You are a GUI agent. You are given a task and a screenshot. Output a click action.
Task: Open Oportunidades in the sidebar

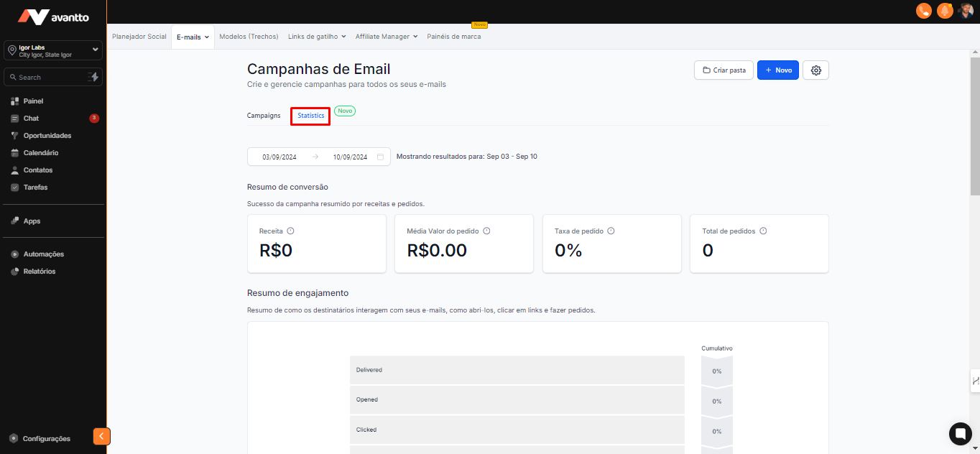click(47, 136)
